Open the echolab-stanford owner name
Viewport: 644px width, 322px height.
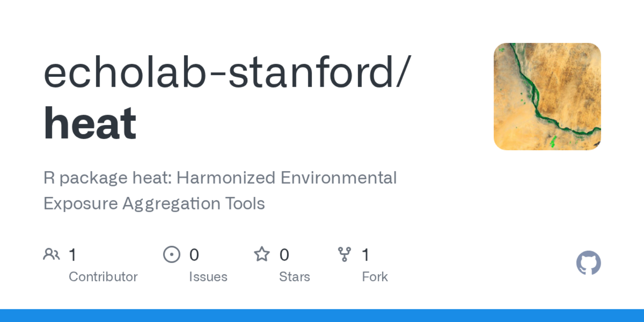pyautogui.click(x=218, y=72)
